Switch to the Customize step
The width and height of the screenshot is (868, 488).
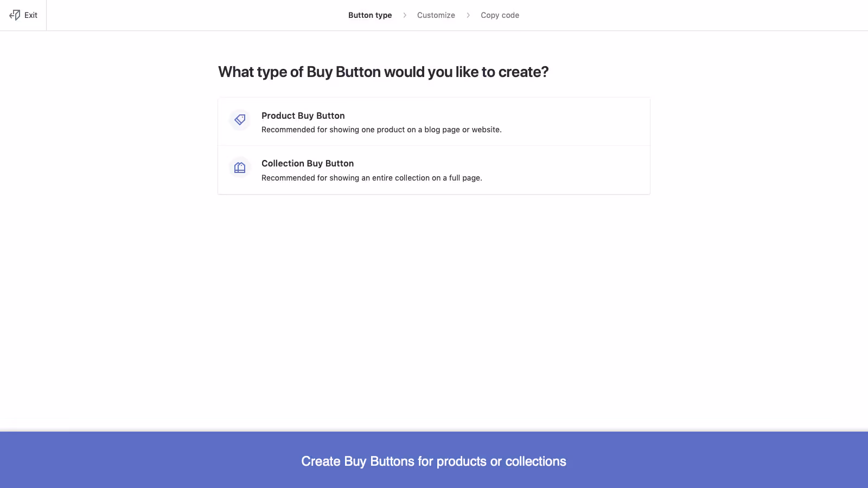pyautogui.click(x=436, y=15)
